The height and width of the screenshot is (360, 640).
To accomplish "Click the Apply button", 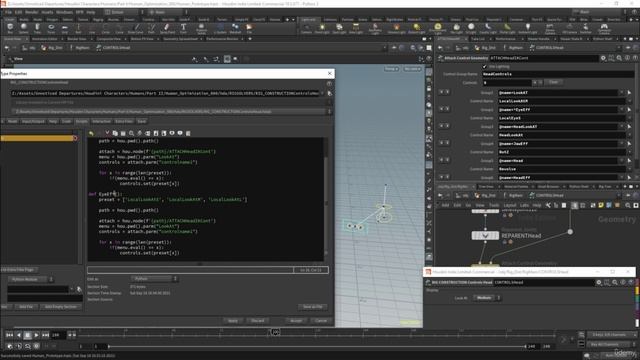I will [233, 321].
